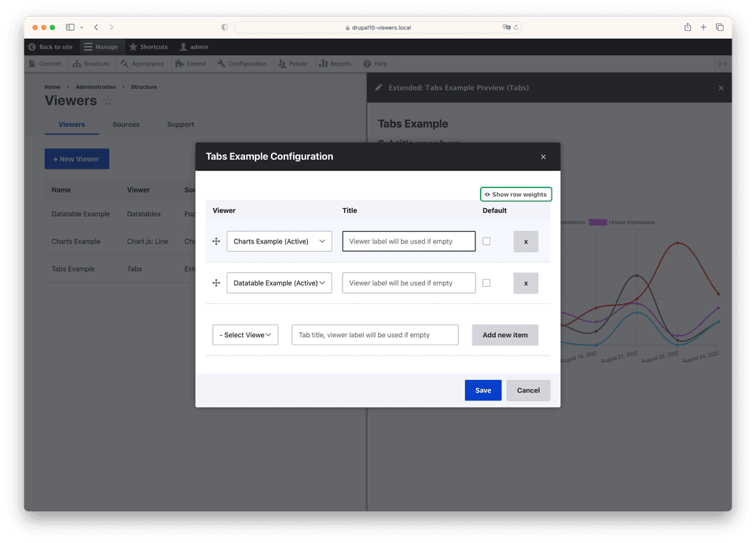Viewport: 756px width, 543px height.
Task: Open the Reports admin menu
Action: (335, 63)
